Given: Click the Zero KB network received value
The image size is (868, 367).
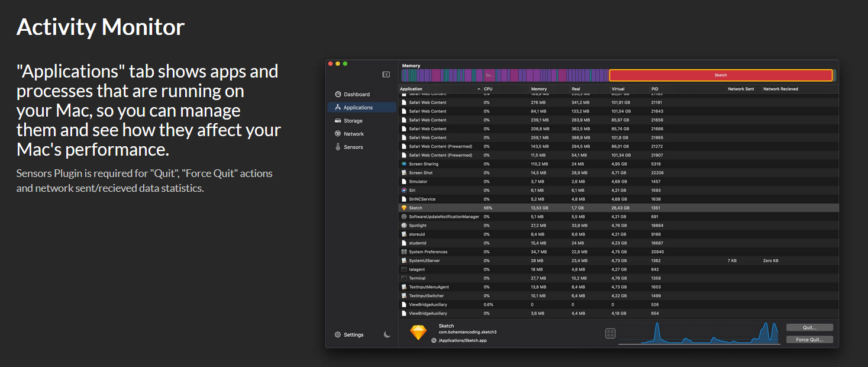Looking at the screenshot, I should pos(771,260).
